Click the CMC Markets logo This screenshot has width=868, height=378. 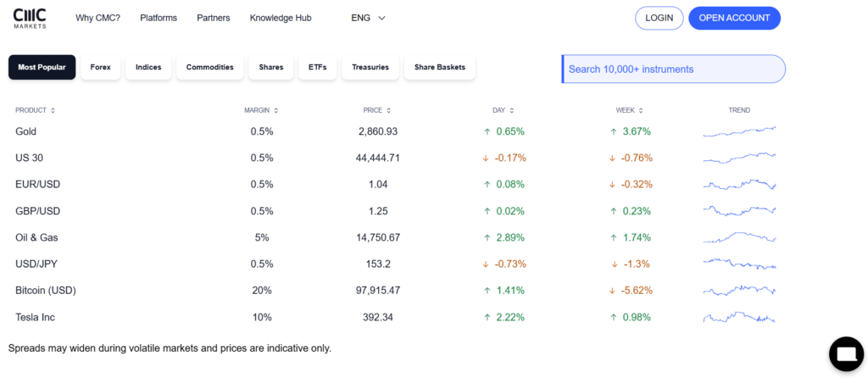30,18
